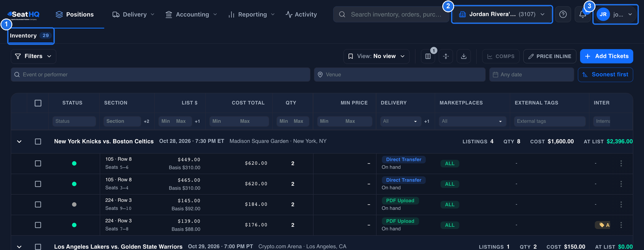This screenshot has height=250, width=644.
Task: Open the Filters dropdown
Action: point(34,56)
